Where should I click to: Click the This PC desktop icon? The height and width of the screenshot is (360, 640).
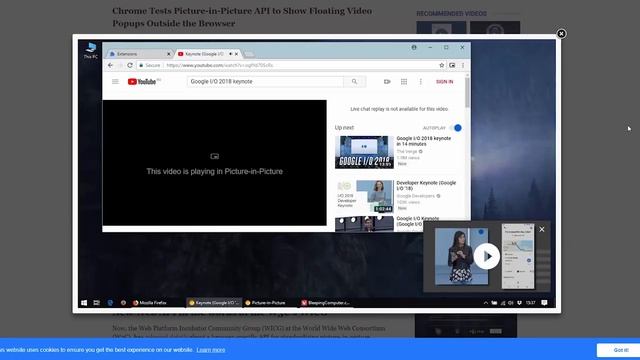(91, 51)
